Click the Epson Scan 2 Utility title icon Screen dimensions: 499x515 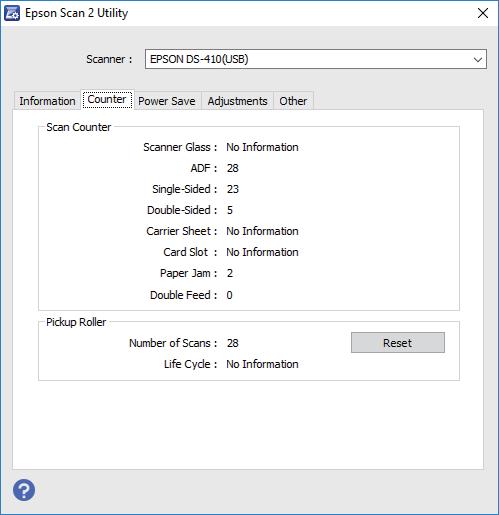[x=12, y=13]
